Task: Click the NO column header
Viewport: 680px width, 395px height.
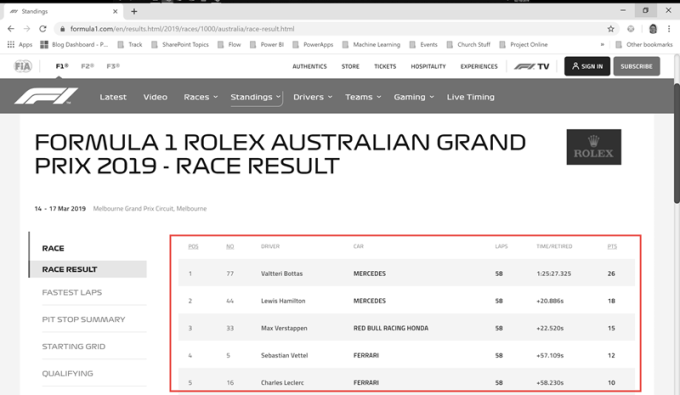Action: (230, 246)
